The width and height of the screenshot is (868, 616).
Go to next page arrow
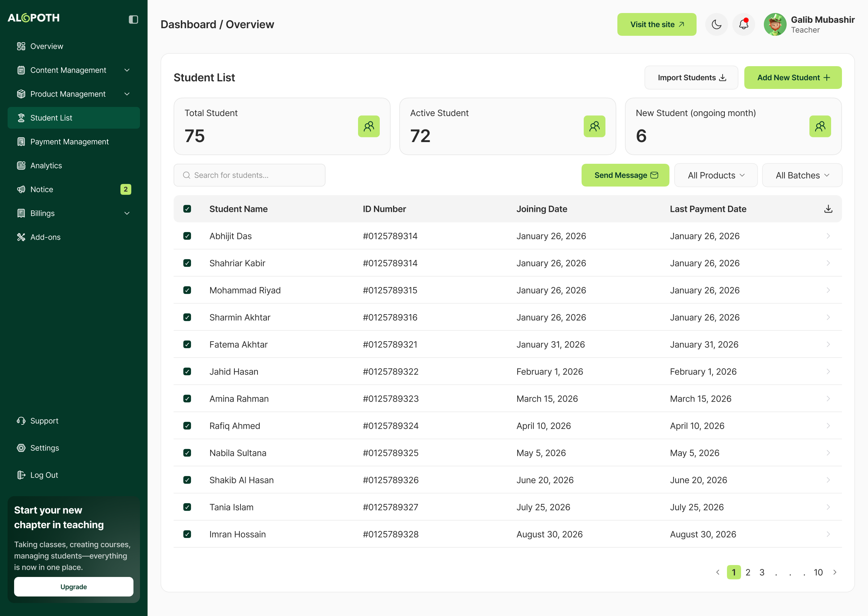[x=835, y=572]
